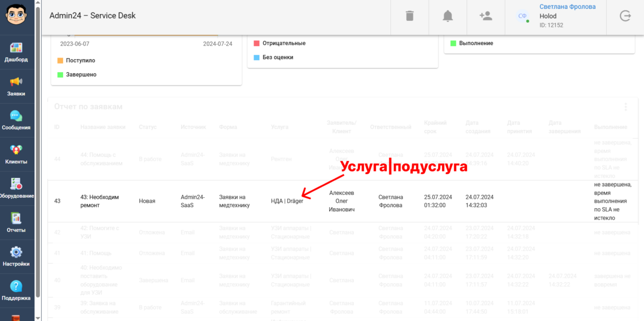Open the Оборудование sidebar icon
This screenshot has width=644, height=321.
(x=16, y=184)
